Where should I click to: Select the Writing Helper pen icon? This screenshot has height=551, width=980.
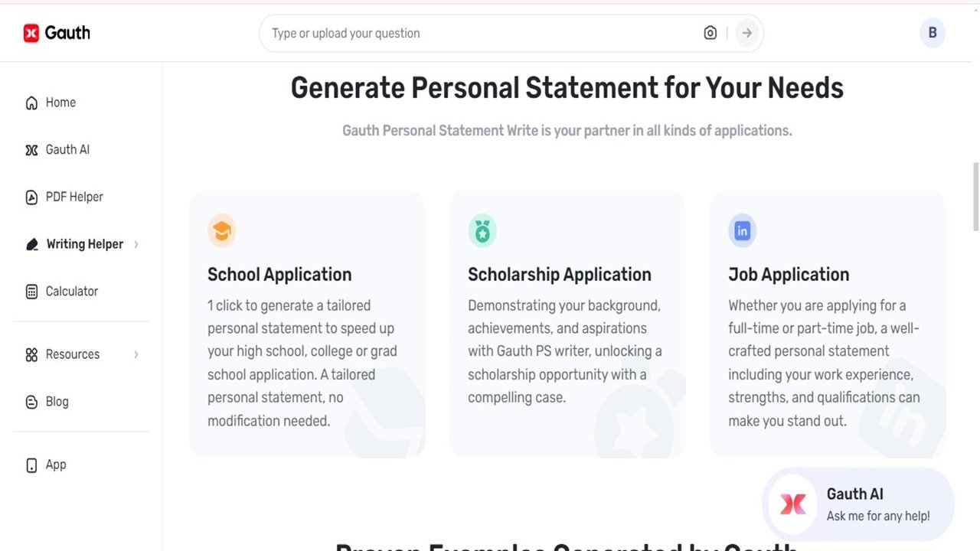pos(31,244)
